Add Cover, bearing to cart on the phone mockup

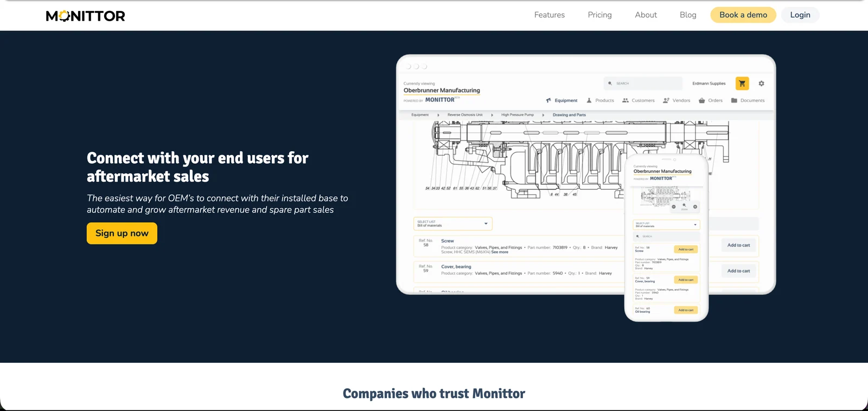tap(686, 280)
